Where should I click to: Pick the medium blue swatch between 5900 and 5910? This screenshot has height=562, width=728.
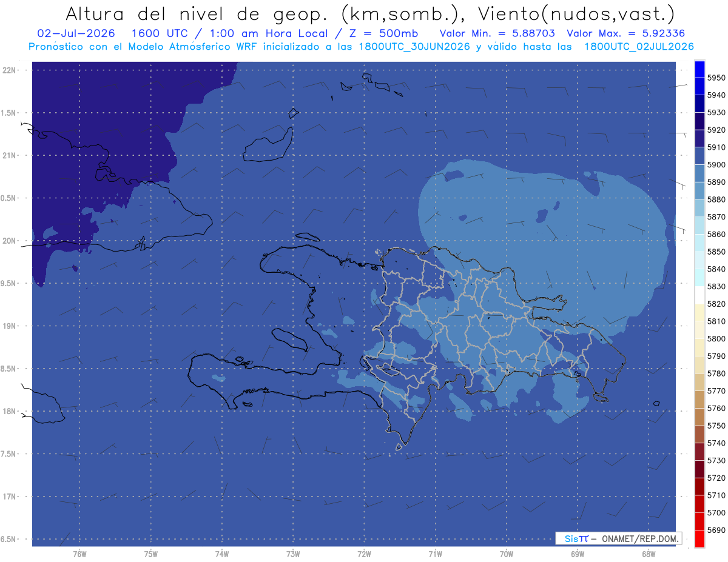point(699,156)
